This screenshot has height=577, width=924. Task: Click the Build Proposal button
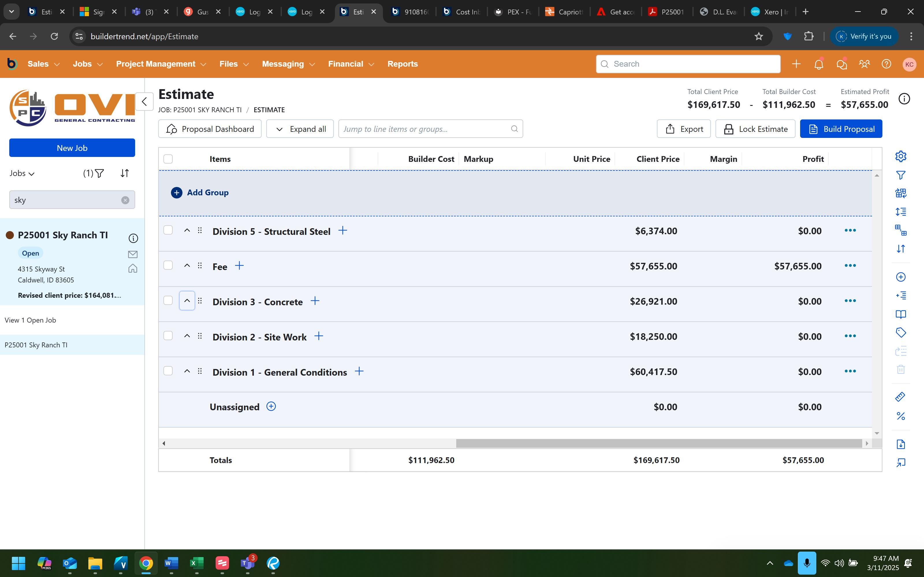[x=841, y=129]
